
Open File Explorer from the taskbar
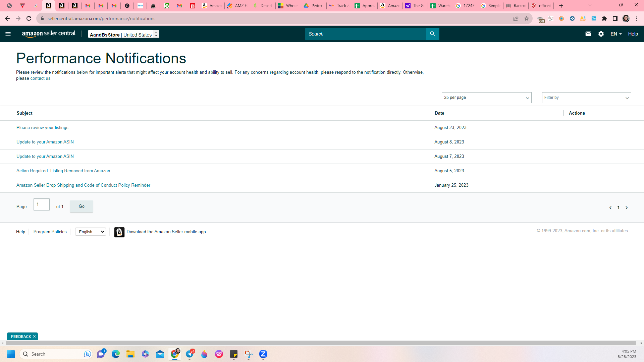(x=130, y=354)
